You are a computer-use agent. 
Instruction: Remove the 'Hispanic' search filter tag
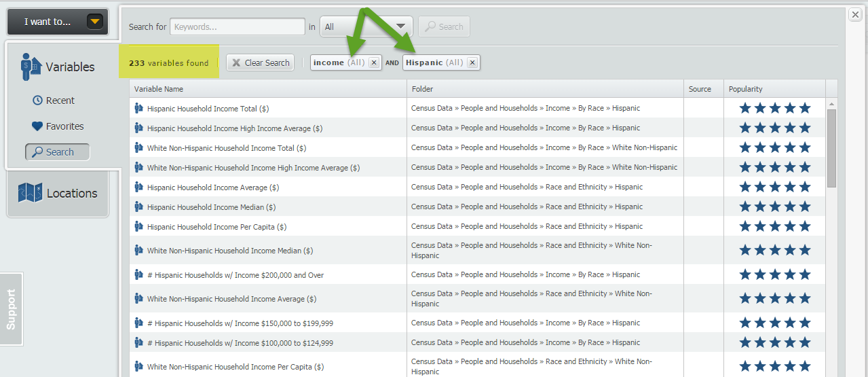pos(472,62)
